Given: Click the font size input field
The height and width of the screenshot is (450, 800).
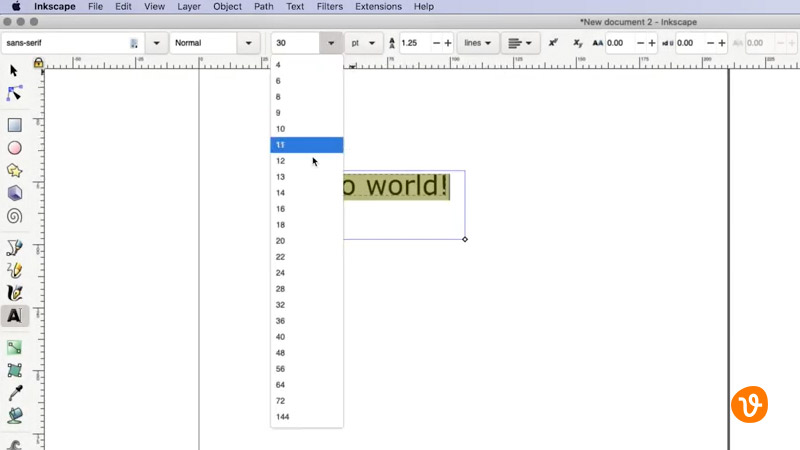Looking at the screenshot, I should [296, 43].
